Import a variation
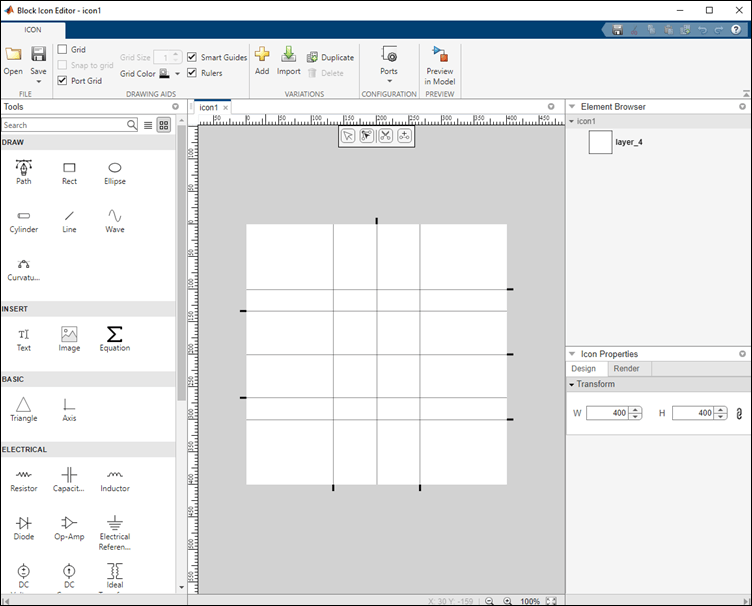The height and width of the screenshot is (606, 752). click(x=288, y=61)
